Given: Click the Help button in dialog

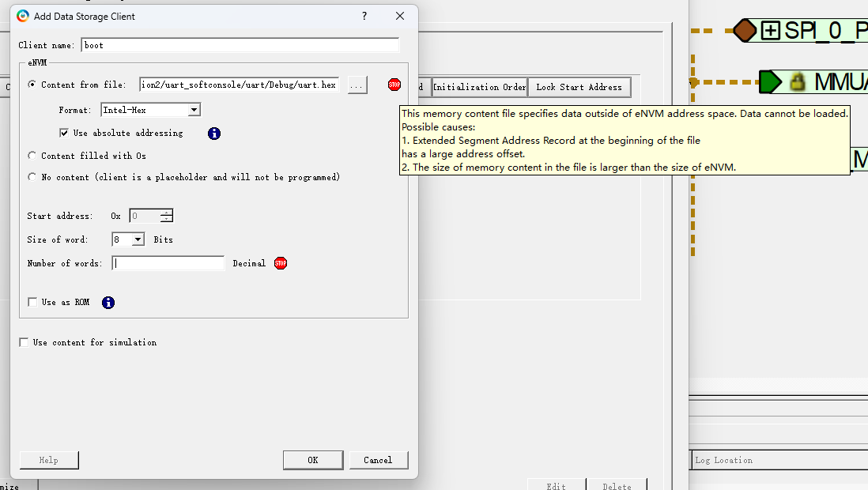Looking at the screenshot, I should point(49,460).
